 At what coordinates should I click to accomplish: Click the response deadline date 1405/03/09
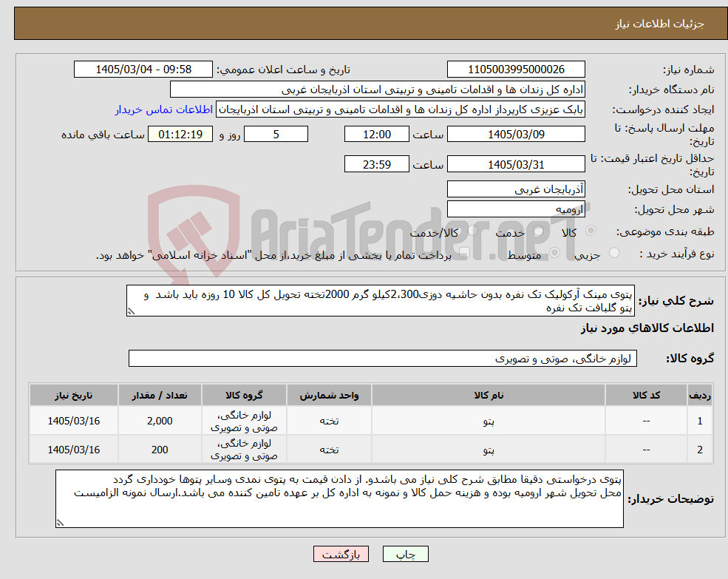coord(516,135)
